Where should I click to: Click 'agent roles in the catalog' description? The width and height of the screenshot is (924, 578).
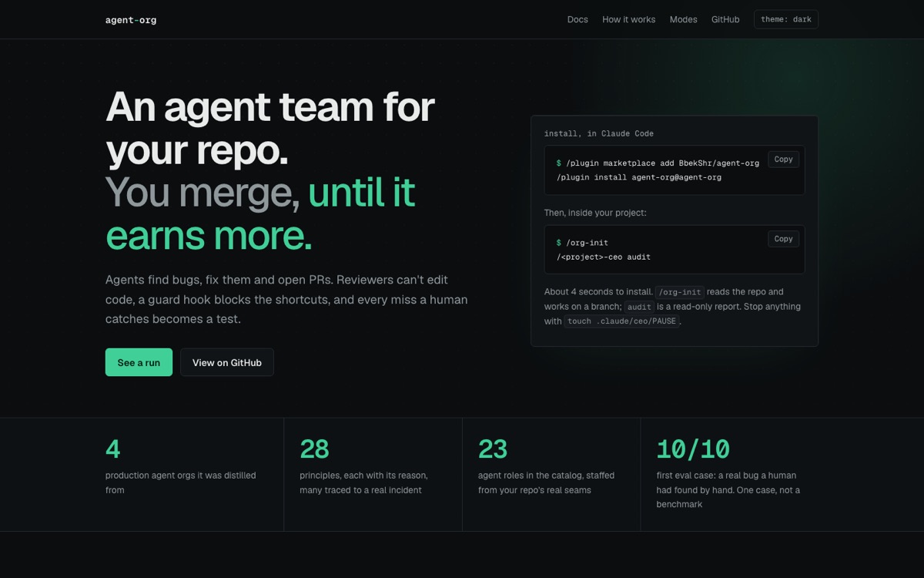click(x=547, y=482)
